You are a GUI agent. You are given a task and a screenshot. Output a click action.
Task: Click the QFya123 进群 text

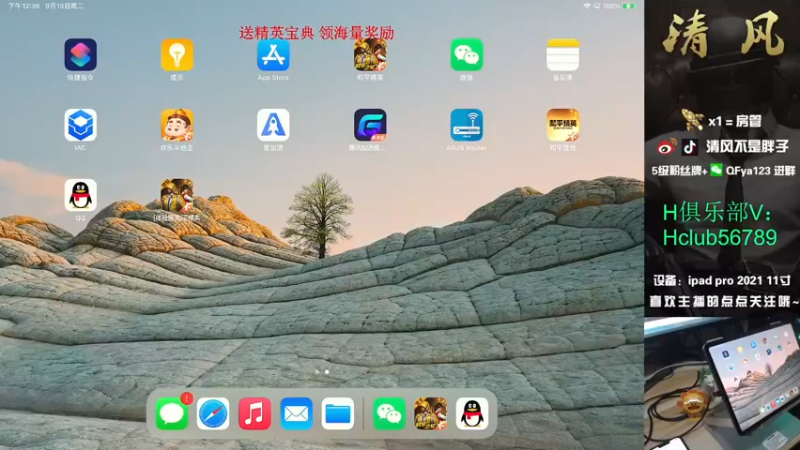point(761,170)
